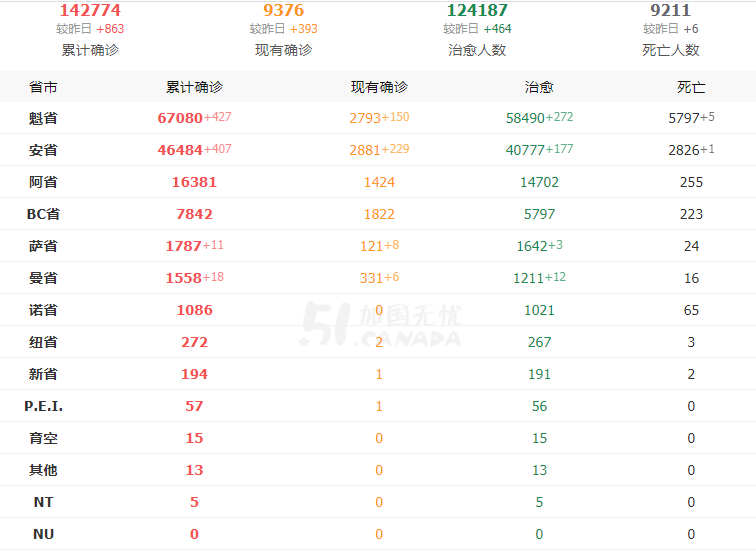Click the 51 Canada watermark logo

[380, 324]
